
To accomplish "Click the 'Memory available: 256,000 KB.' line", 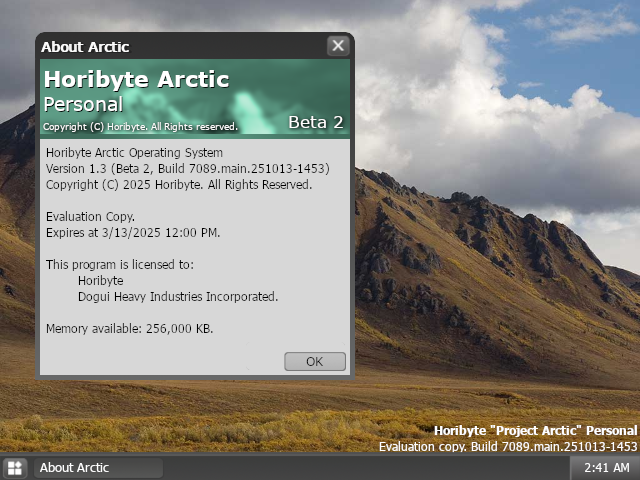I will point(129,329).
